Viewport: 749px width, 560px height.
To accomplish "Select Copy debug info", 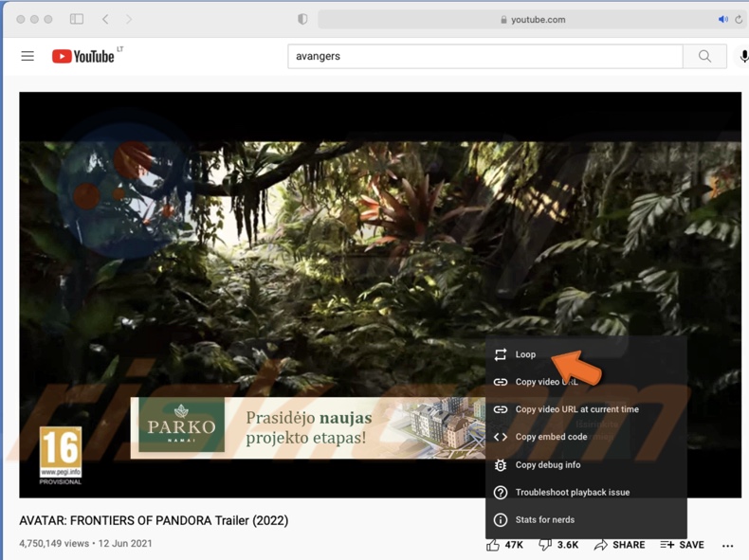I will coord(586,464).
